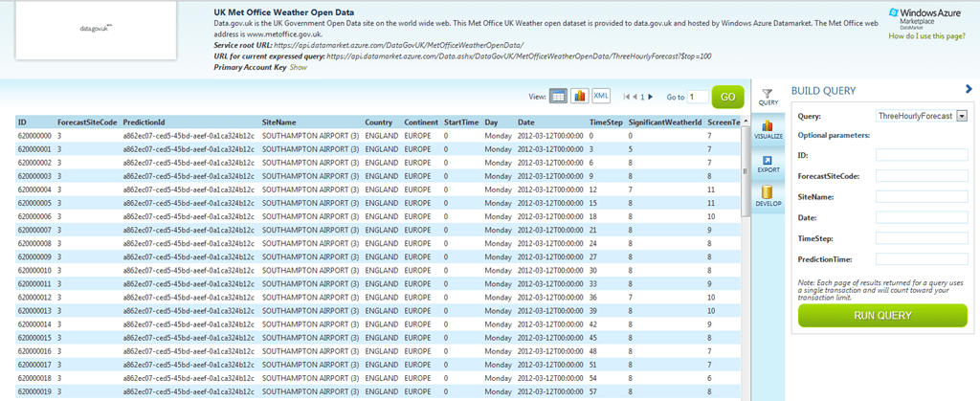Open the Develop tab in sidebar

click(768, 197)
